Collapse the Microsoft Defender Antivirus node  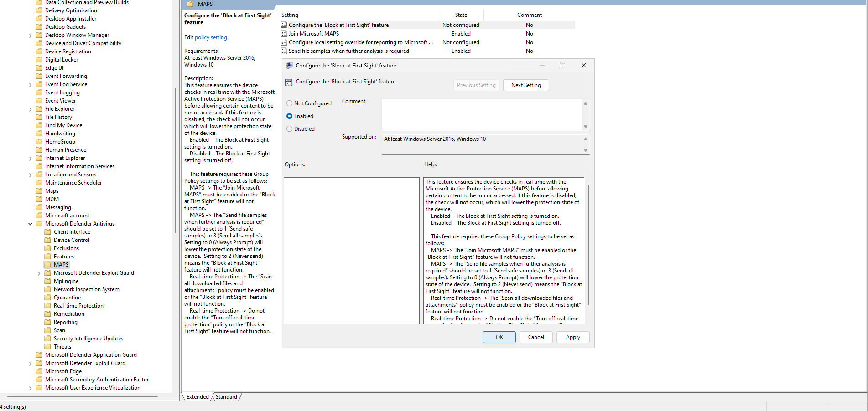point(31,224)
